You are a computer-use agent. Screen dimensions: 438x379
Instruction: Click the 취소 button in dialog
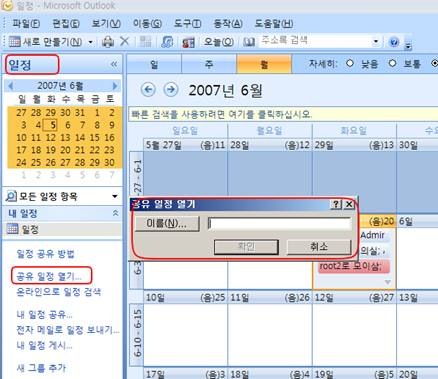coord(319,247)
